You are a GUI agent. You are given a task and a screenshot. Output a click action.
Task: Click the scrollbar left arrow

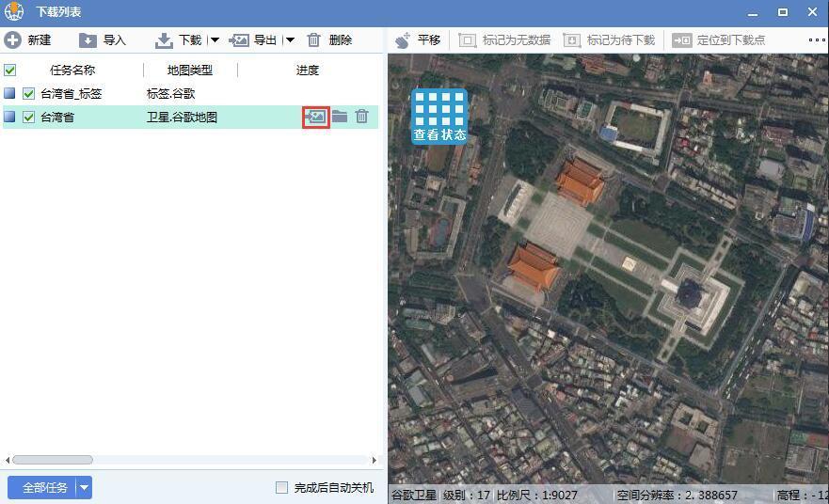tap(7, 460)
